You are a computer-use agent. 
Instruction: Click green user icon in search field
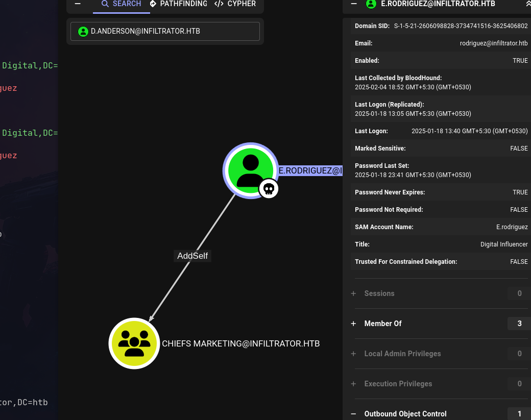[83, 32]
